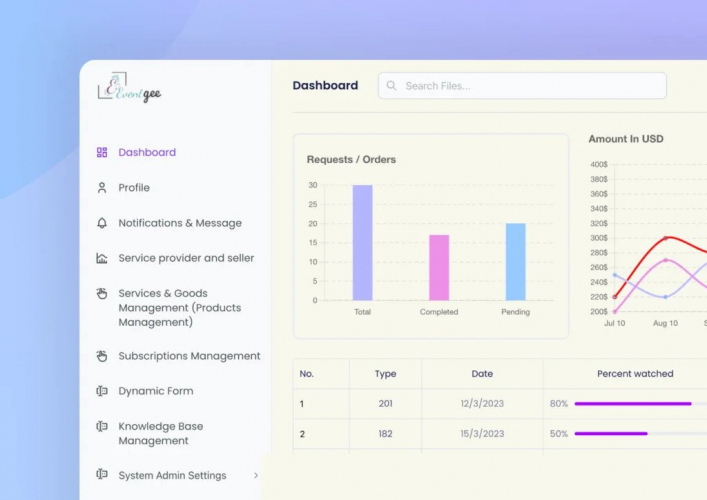Click the Dashboard page heading
The width and height of the screenshot is (707, 500).
click(325, 85)
